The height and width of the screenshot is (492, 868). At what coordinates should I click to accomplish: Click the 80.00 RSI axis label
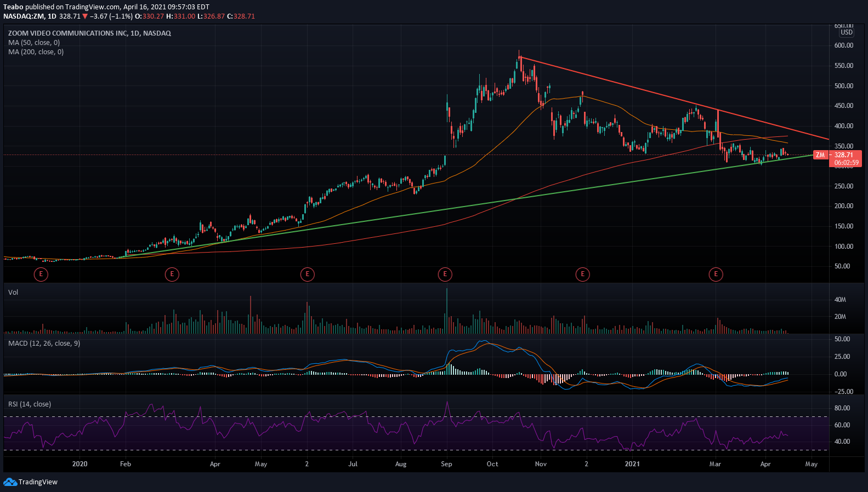[x=842, y=408]
